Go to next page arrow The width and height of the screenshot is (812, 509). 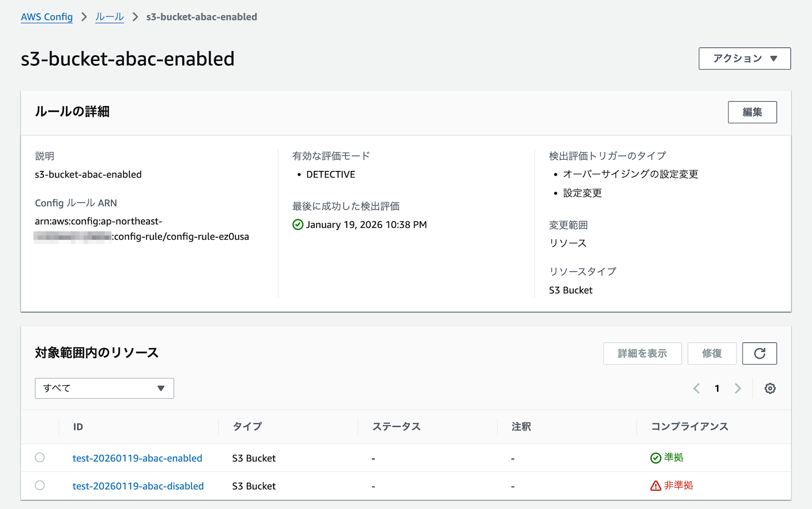point(738,388)
